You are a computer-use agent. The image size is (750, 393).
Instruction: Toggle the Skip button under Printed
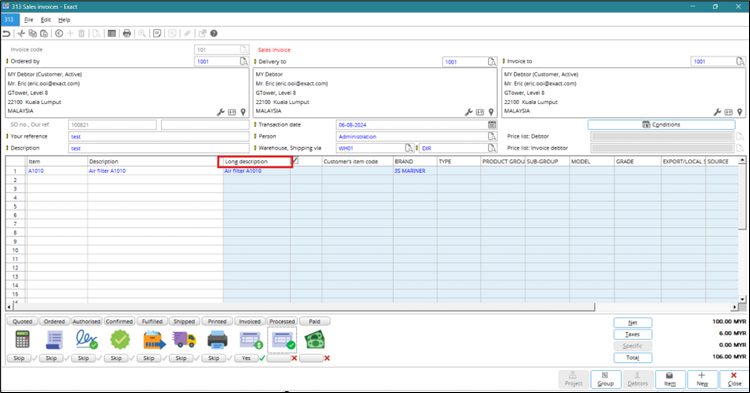coord(214,358)
